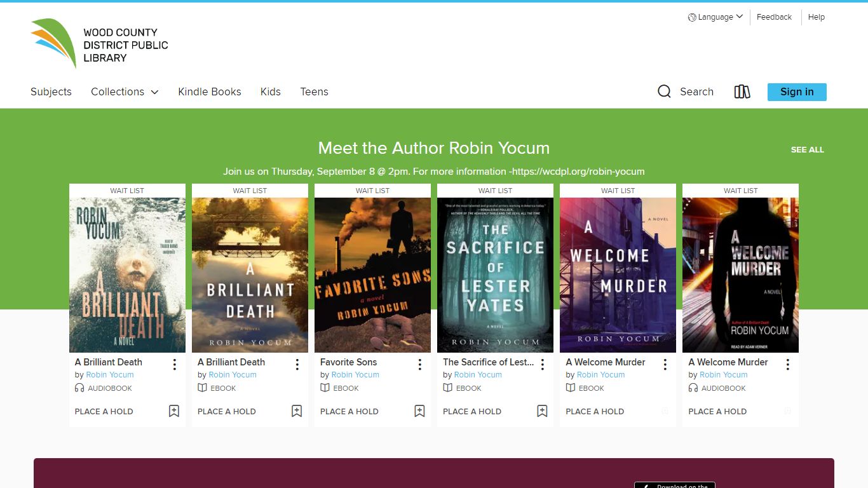Image resolution: width=868 pixels, height=488 pixels.
Task: Expand the Collections menu
Action: (125, 91)
